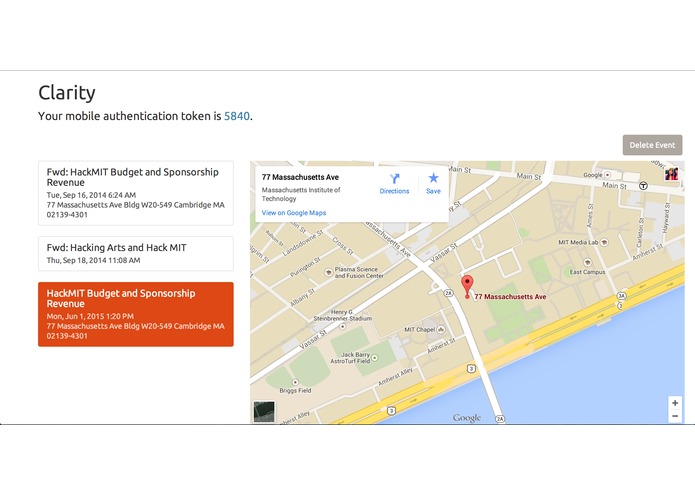Click the MIT Chapel map marker
The width and height of the screenshot is (695, 494).
(x=441, y=329)
